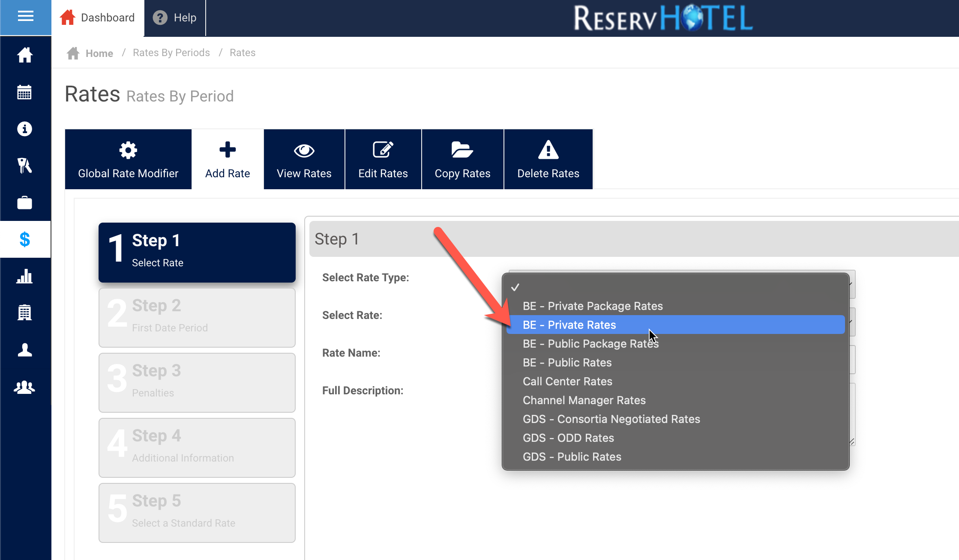Click the building icon in sidebar

pyautogui.click(x=24, y=313)
